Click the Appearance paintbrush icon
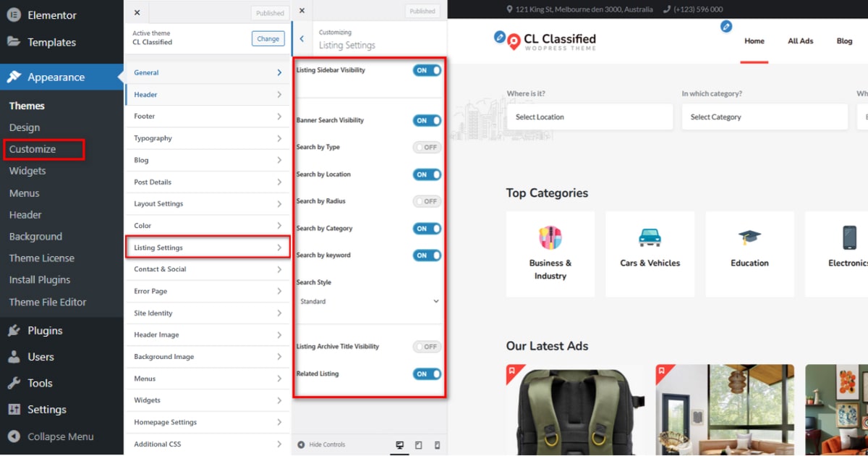This screenshot has height=456, width=868. (14, 77)
